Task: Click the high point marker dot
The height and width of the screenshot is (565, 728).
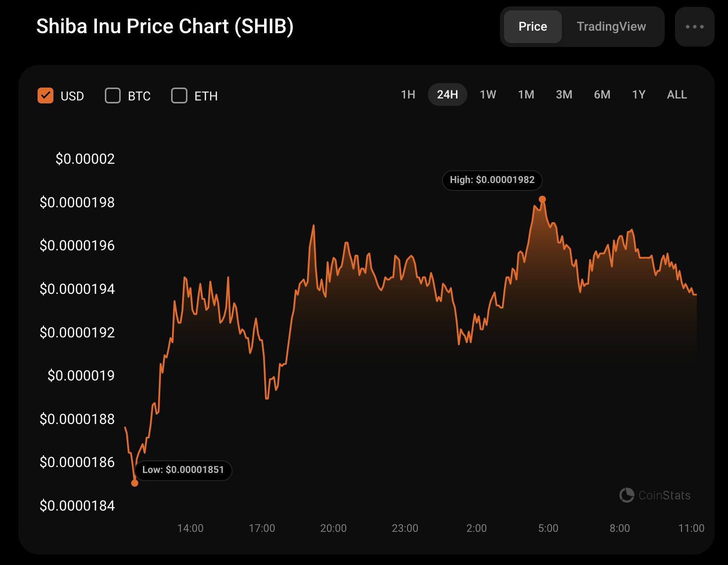Action: tap(543, 199)
